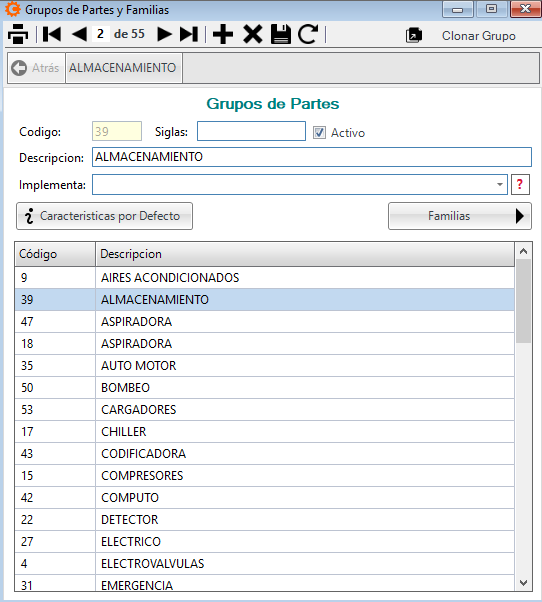Screen dimensions: 542x602
Task: Open Familias with the arrow button
Action: tap(460, 216)
